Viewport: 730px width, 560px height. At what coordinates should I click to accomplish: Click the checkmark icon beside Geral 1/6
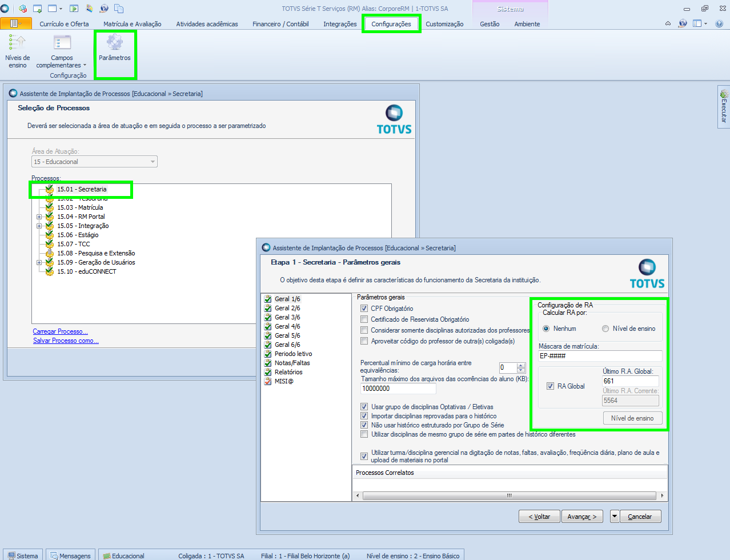(268, 299)
